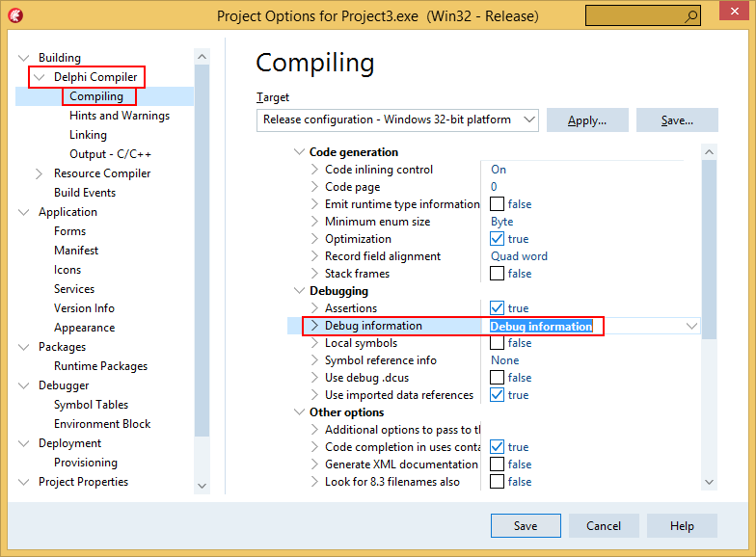Image resolution: width=756 pixels, height=557 pixels.
Task: Open Runtime Packages page
Action: point(100,366)
